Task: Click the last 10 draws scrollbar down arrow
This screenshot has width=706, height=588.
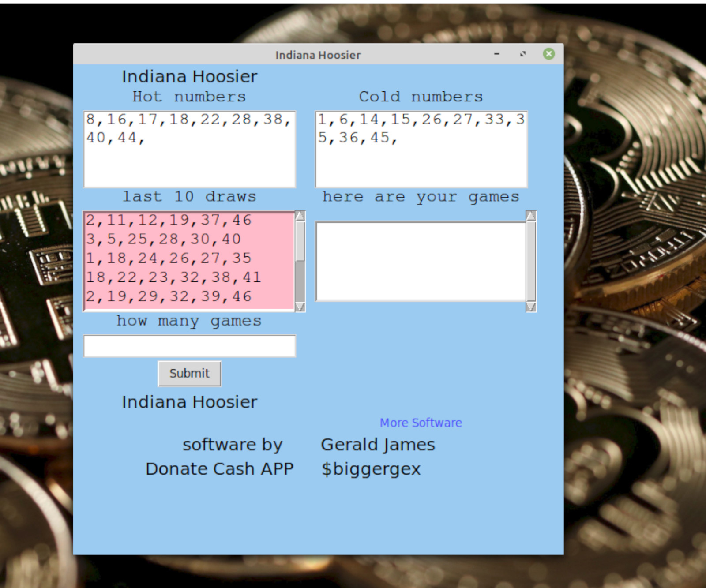Action: [300, 307]
